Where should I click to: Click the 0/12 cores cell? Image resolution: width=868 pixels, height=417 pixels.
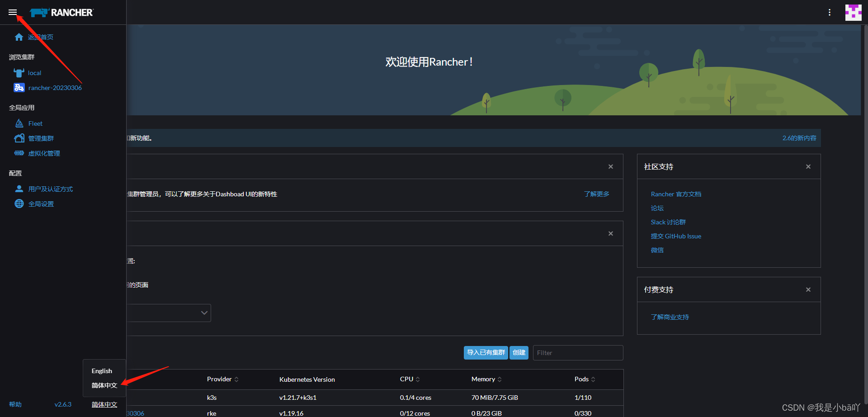point(415,413)
